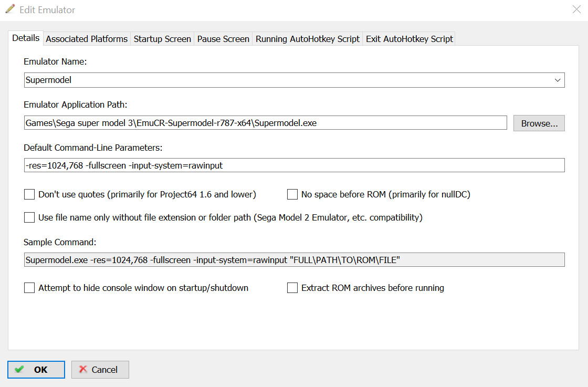Go to the Pause Screen tab

click(223, 39)
